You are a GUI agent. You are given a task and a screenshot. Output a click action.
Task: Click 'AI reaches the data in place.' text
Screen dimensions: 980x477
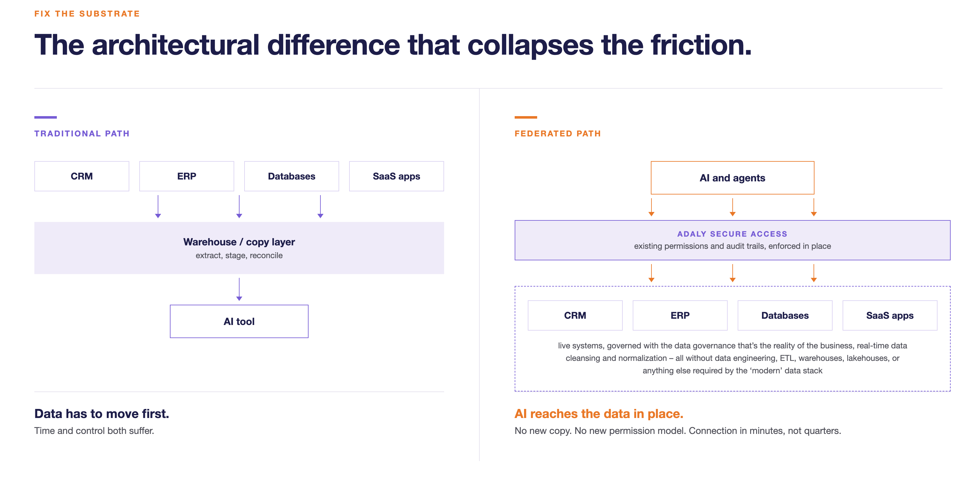[x=599, y=414]
